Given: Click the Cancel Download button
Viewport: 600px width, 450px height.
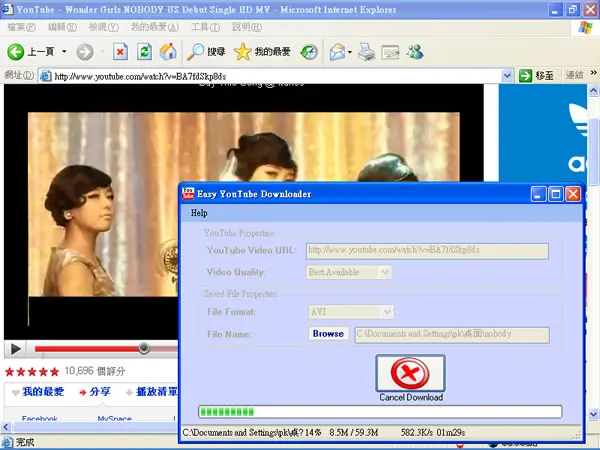Looking at the screenshot, I should click(x=411, y=378).
